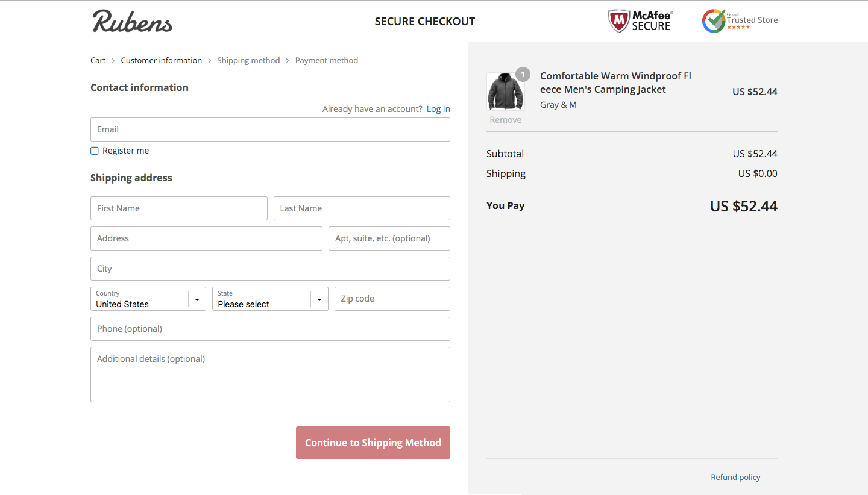Select the Additional details text area
The width and height of the screenshot is (868, 495).
(270, 375)
